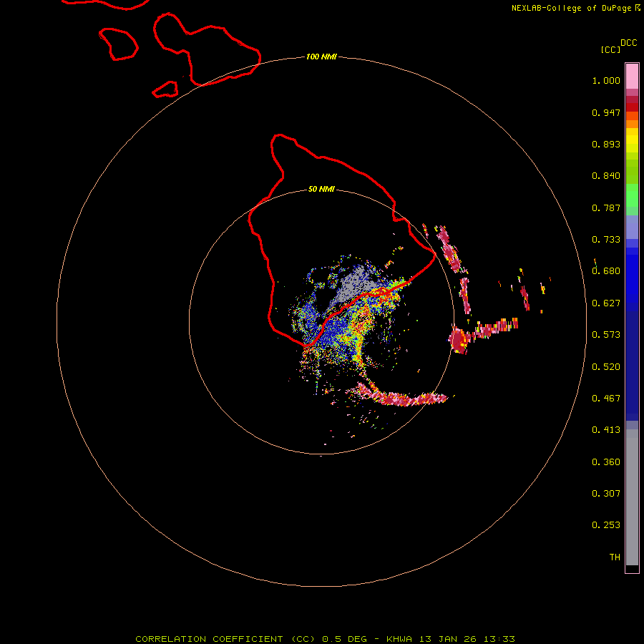Click the 50 NMI range ring label
Viewport: 644px width, 644px height.
coord(321,190)
